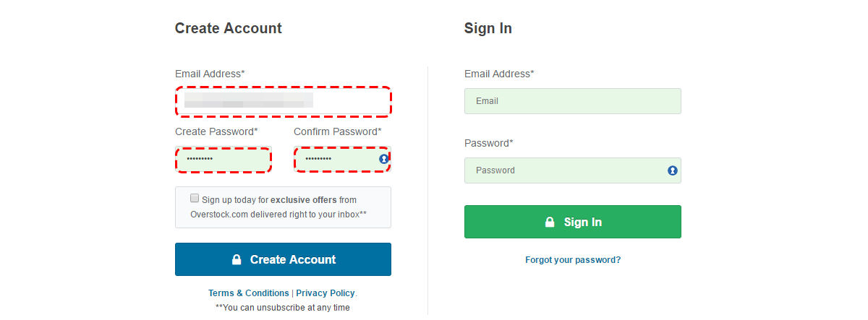Click the padlock icon on Sign In button
This screenshot has width=868, height=320.
tap(550, 222)
